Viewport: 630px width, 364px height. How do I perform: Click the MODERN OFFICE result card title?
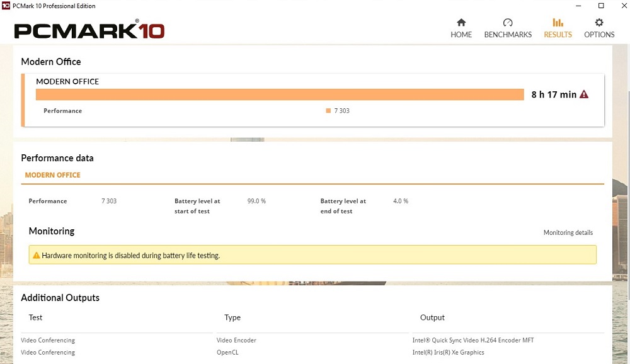pos(67,82)
